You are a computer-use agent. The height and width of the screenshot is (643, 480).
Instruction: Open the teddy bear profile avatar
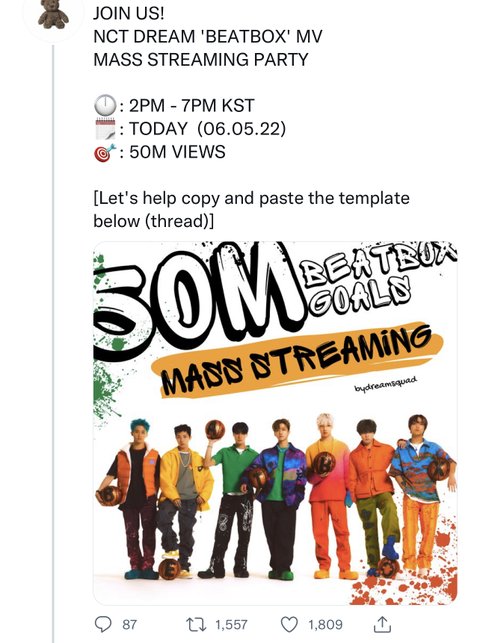point(53,14)
